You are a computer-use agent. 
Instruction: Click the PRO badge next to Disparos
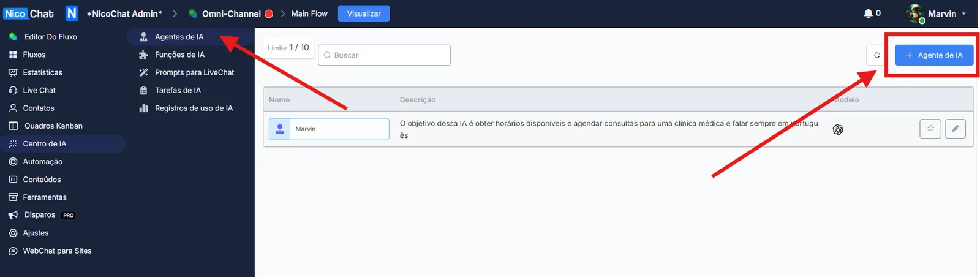69,216
